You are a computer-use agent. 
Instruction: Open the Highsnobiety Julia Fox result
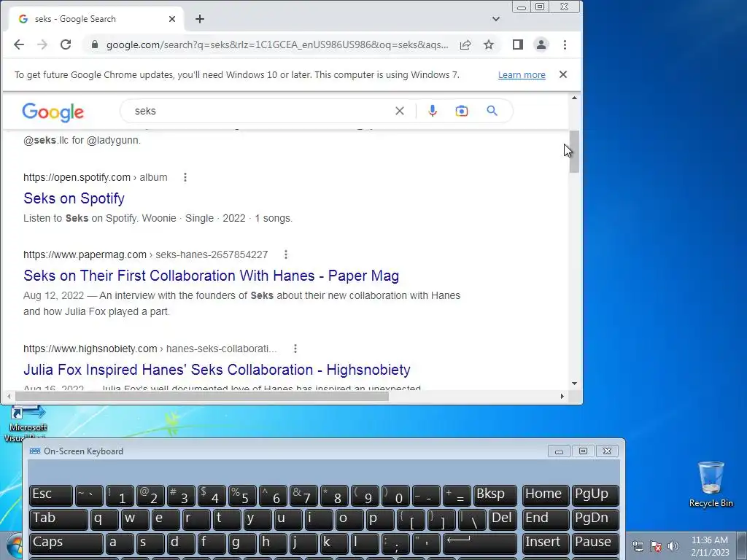(x=217, y=370)
